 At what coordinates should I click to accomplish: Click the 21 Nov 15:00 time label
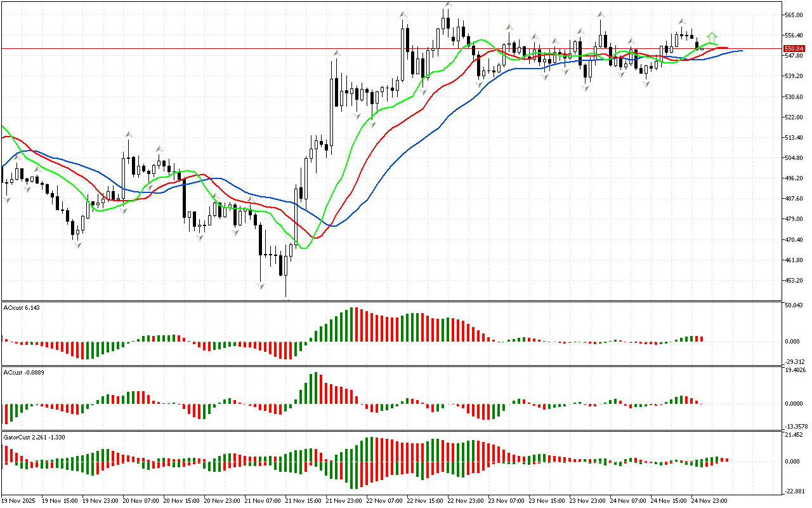(x=304, y=501)
